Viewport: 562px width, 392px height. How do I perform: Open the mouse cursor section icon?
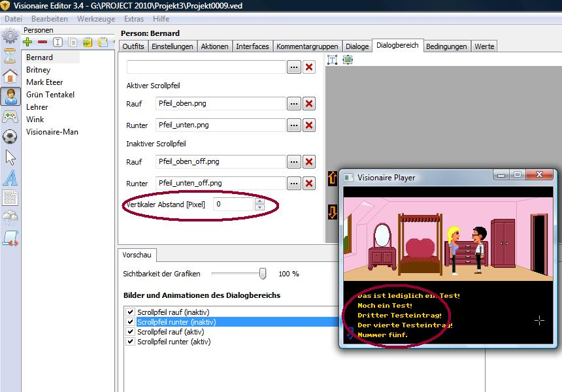[x=10, y=157]
